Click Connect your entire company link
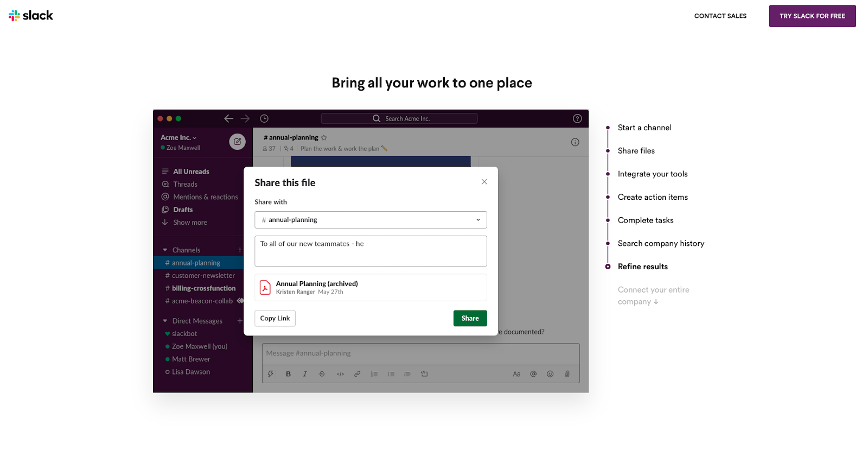Viewport: 868px width, 450px height. pyautogui.click(x=653, y=296)
